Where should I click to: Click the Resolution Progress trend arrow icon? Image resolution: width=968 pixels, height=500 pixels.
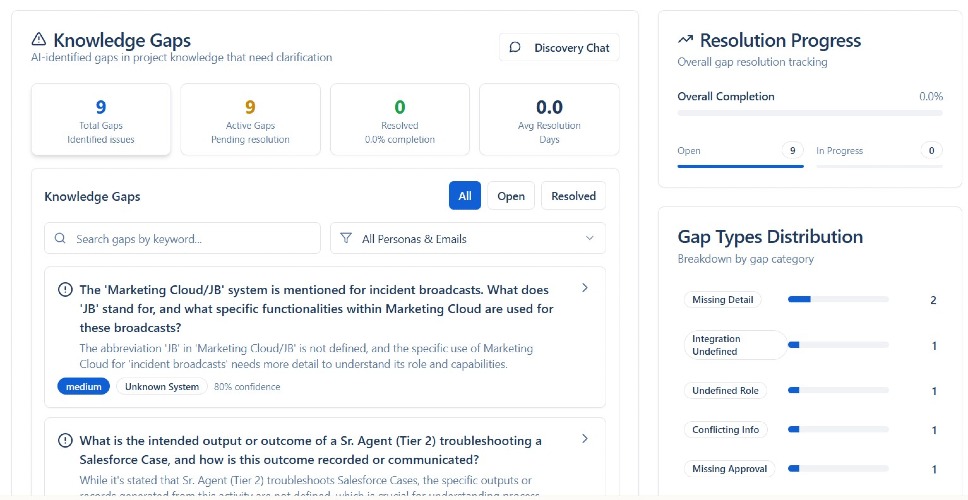(x=685, y=40)
